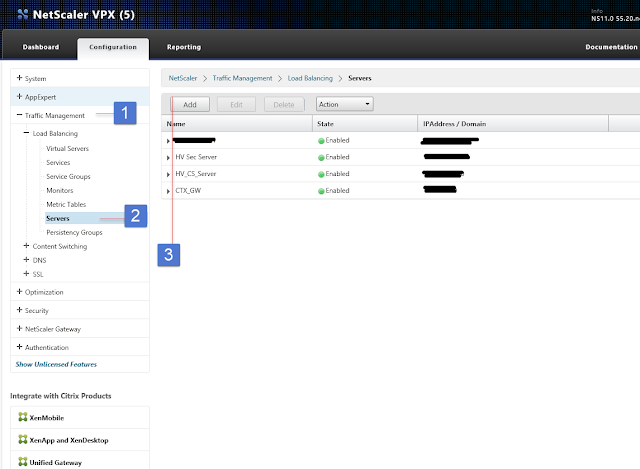Sort by the Name column header
Viewport: 640px width, 469px height.
click(x=237, y=124)
